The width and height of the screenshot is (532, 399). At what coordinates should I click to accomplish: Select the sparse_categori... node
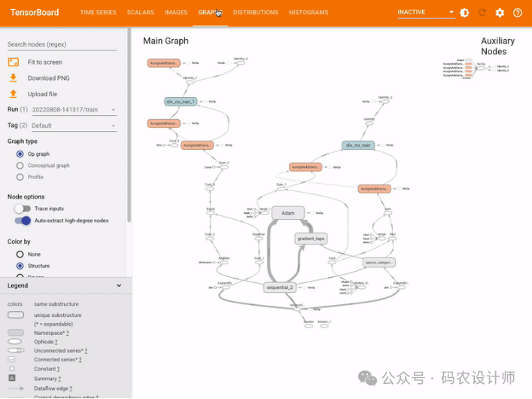(x=379, y=263)
